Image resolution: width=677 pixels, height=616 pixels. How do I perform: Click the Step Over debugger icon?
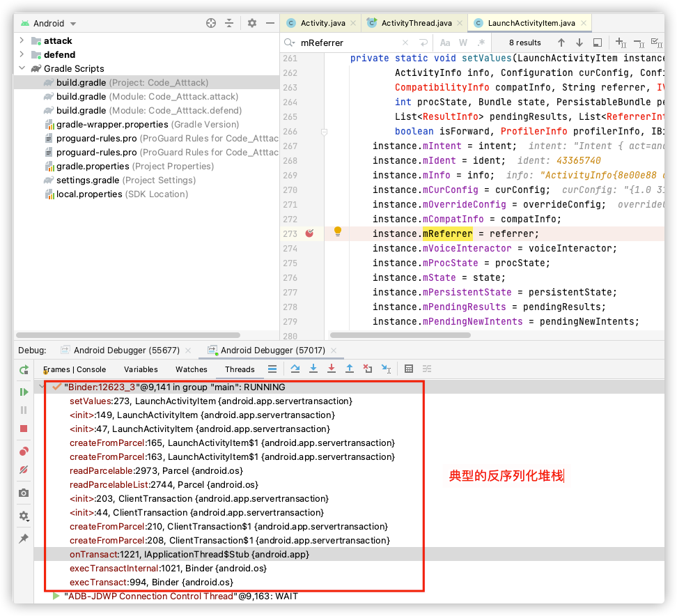[295, 369]
